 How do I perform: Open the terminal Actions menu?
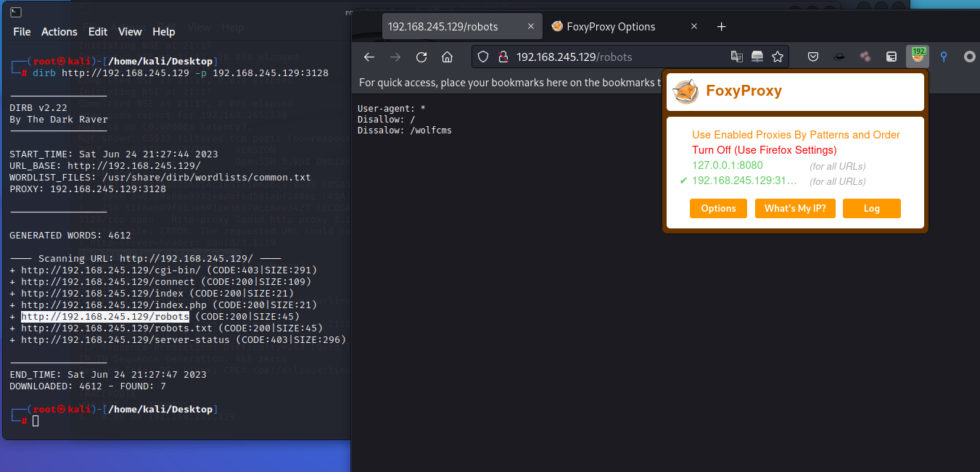point(59,32)
